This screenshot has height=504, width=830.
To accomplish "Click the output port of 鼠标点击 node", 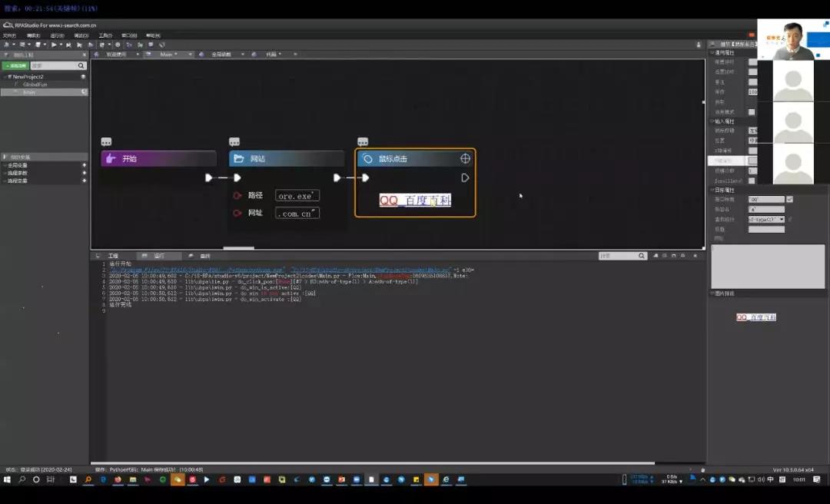I will [465, 177].
